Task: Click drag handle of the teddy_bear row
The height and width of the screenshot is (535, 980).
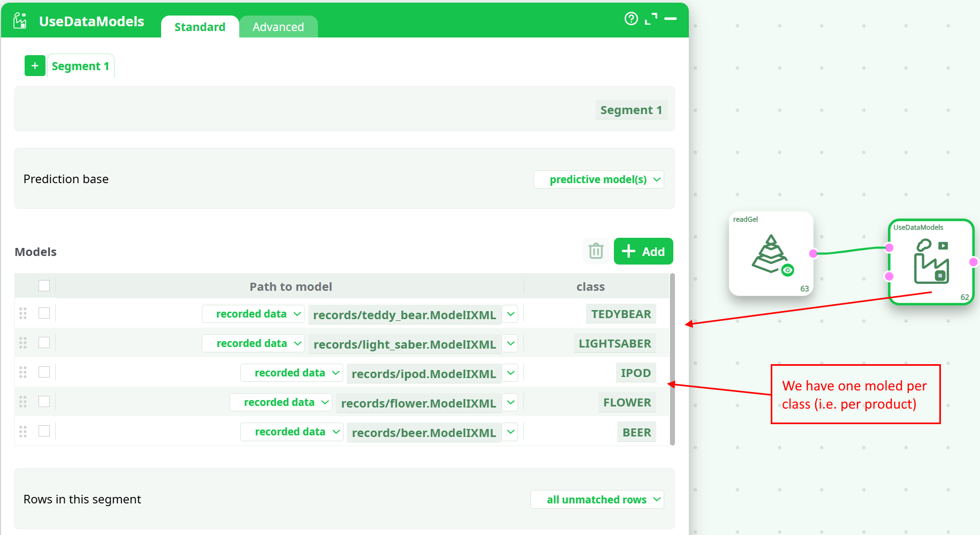Action: tap(23, 313)
